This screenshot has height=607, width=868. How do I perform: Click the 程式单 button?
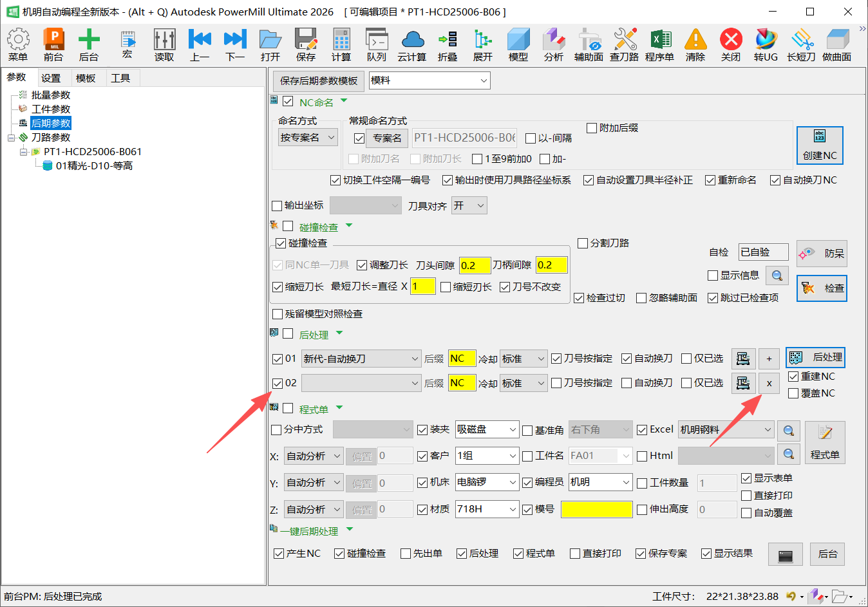pyautogui.click(x=825, y=443)
